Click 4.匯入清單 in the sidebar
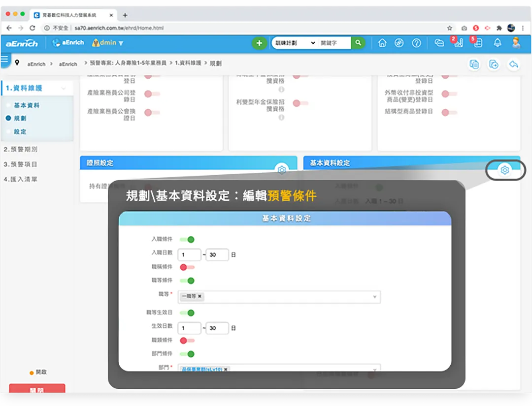 point(21,180)
